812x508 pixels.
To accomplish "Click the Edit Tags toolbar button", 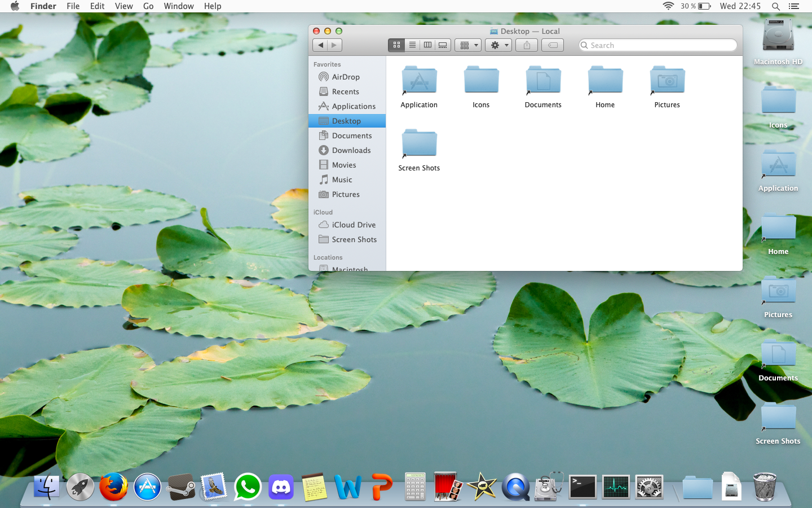I will (x=553, y=45).
